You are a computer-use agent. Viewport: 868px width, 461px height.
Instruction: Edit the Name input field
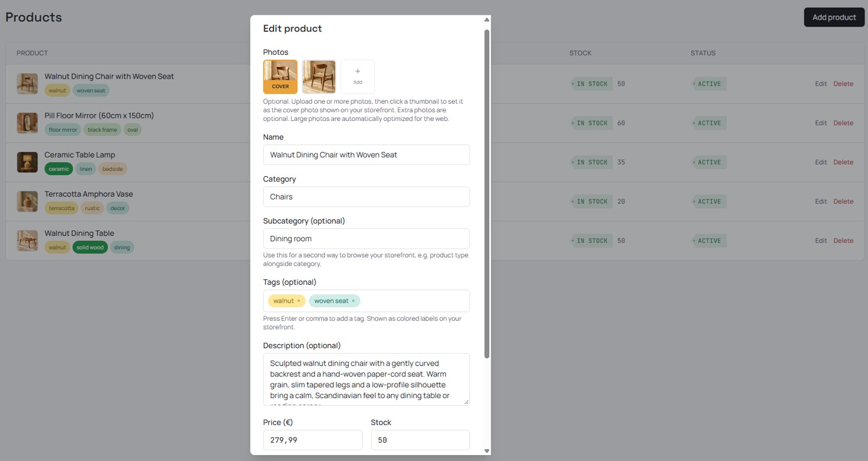[366, 155]
